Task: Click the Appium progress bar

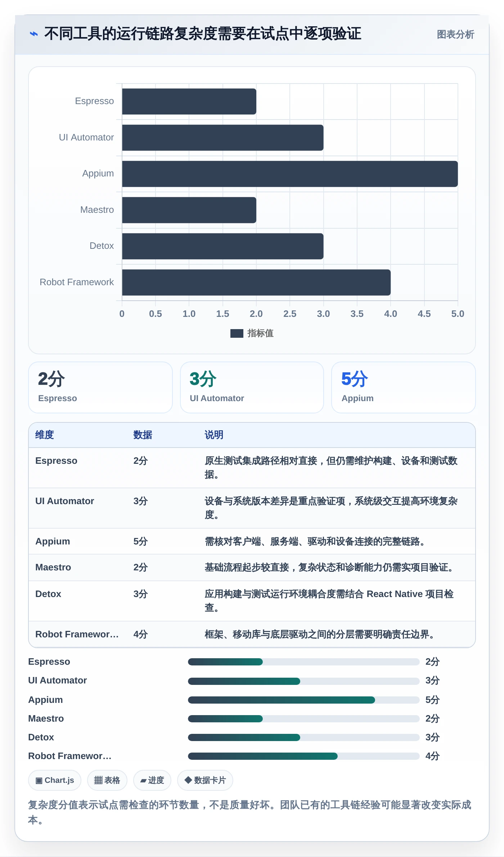Action: [304, 700]
